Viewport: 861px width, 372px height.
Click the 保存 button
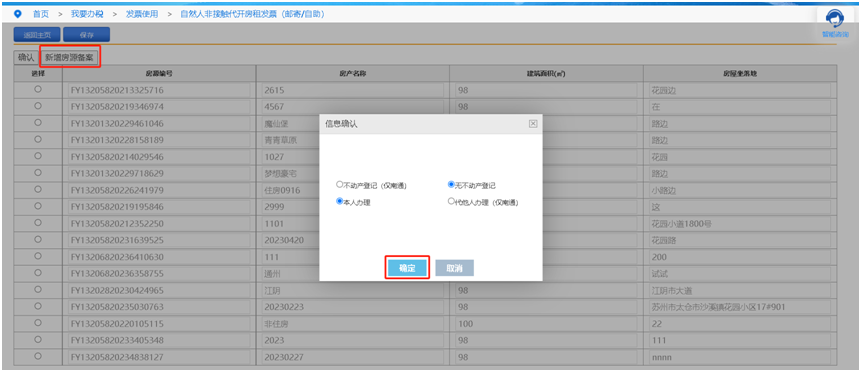86,35
